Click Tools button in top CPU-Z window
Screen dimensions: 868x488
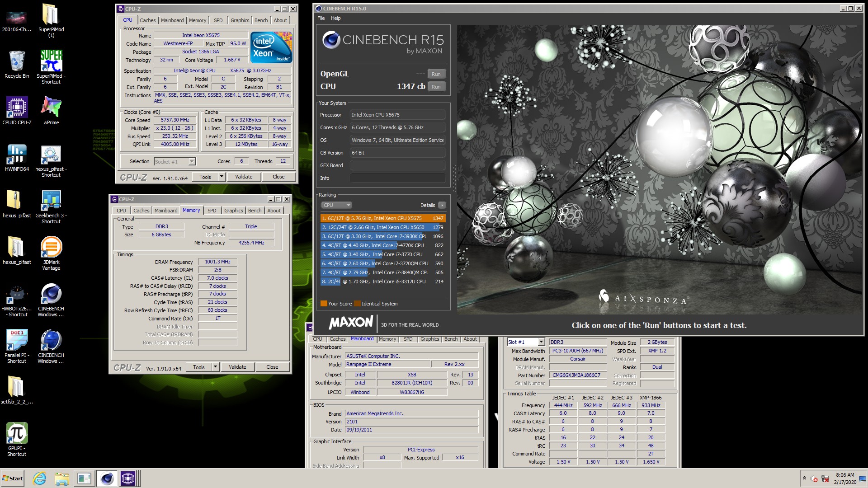[205, 177]
